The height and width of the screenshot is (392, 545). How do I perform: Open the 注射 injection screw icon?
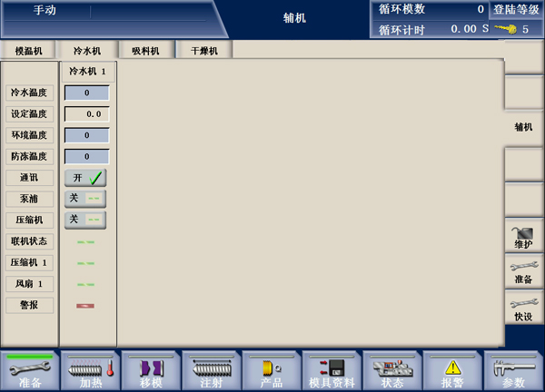pyautogui.click(x=211, y=370)
